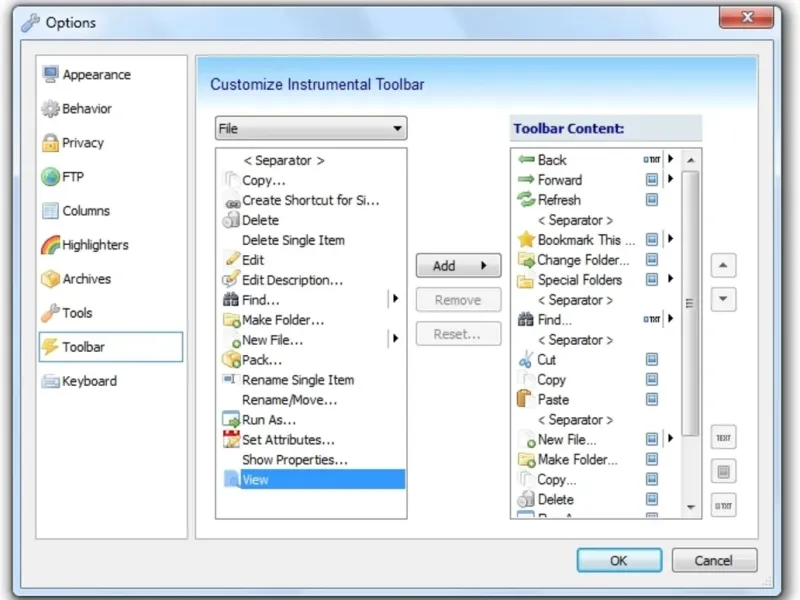The image size is (800, 600).
Task: Click the Refresh icon in Toolbar Content
Action: [526, 199]
